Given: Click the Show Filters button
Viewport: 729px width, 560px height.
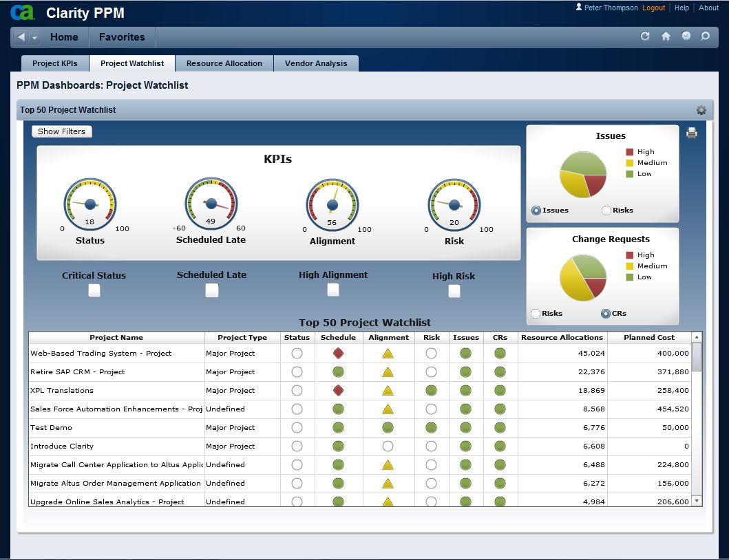Looking at the screenshot, I should tap(61, 131).
